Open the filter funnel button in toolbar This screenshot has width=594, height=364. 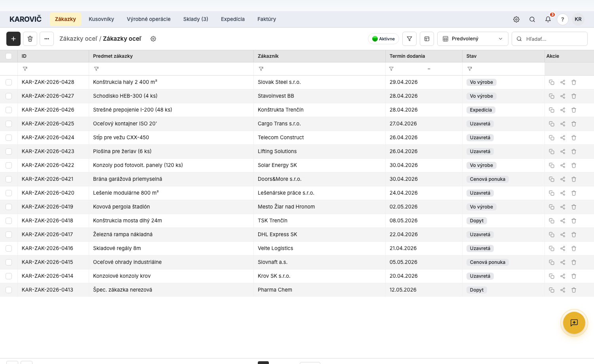pos(409,39)
